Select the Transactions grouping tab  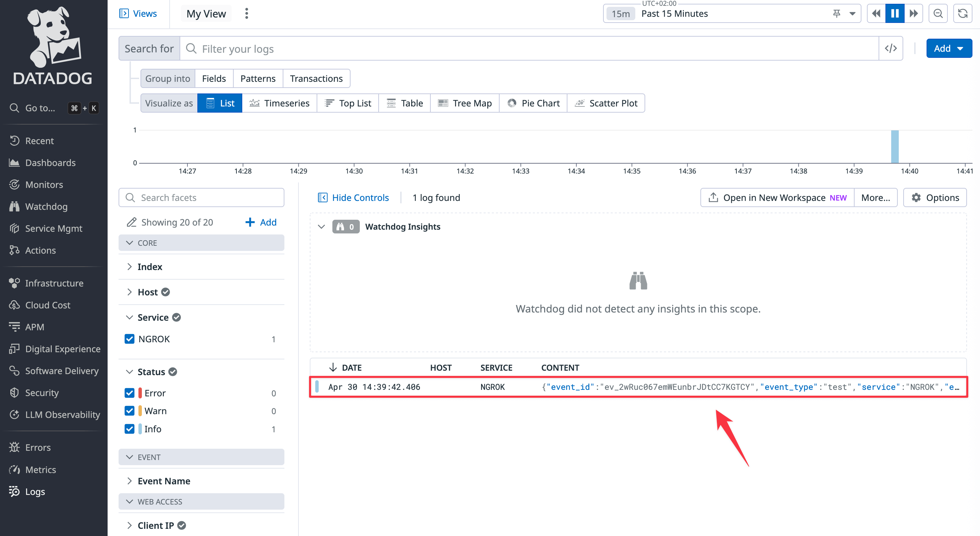(316, 78)
